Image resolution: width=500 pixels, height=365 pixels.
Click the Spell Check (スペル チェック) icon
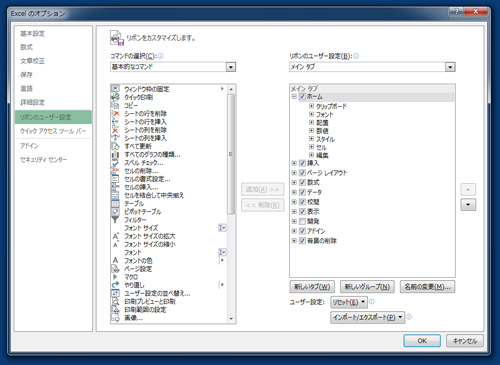(115, 163)
